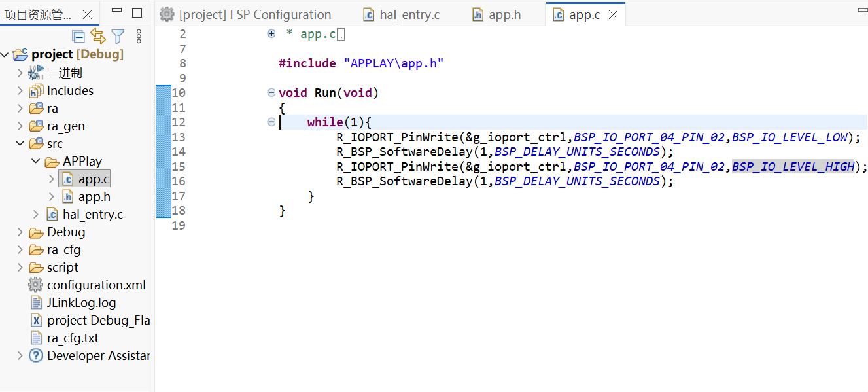
Task: Fold the Run function at line 10
Action: [271, 92]
